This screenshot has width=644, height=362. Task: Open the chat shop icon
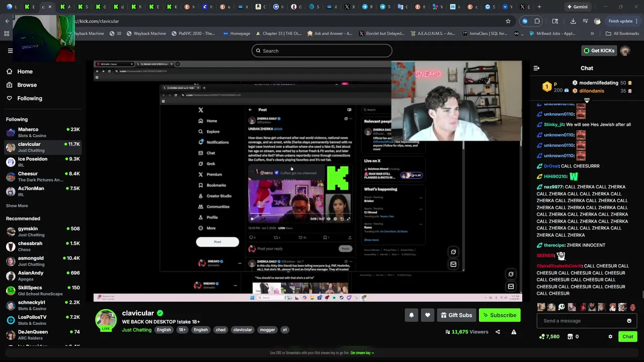pyautogui.click(x=570, y=336)
